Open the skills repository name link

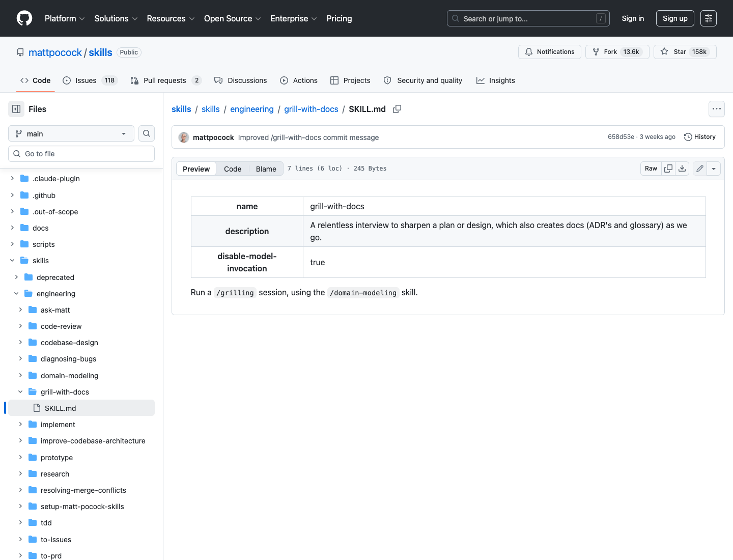(x=100, y=52)
